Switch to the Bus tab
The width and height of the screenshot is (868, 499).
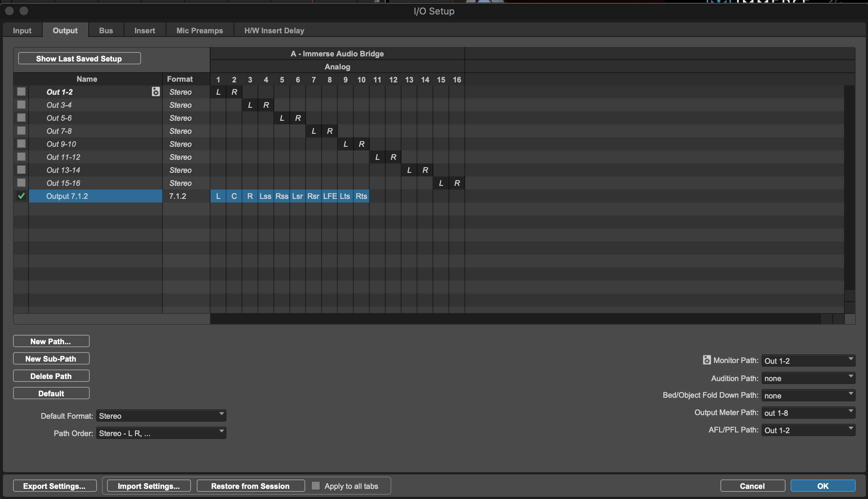[106, 31]
